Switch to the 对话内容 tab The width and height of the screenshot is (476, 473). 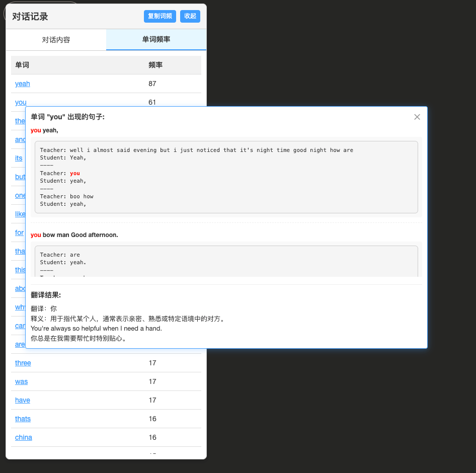56,40
